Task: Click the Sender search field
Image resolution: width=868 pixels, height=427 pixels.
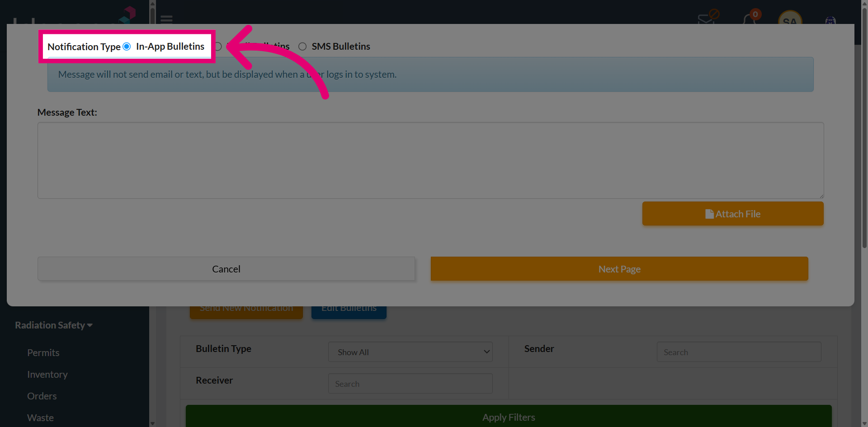Action: point(739,352)
